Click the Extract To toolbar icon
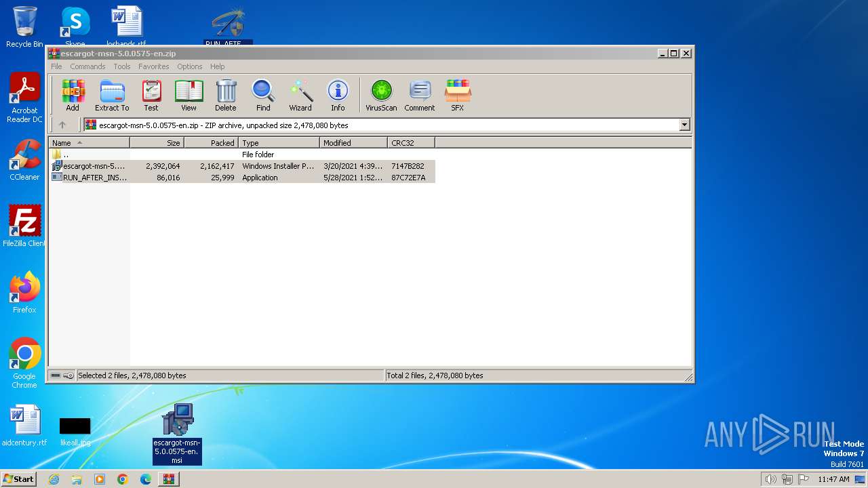Screen dimensions: 868x488 point(112,95)
